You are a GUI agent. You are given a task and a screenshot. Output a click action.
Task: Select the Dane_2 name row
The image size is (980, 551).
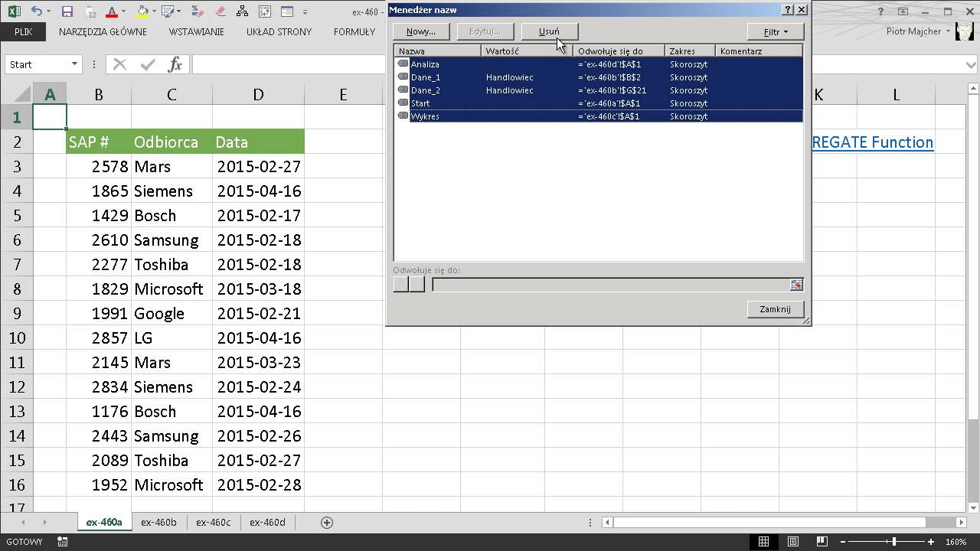tap(599, 90)
